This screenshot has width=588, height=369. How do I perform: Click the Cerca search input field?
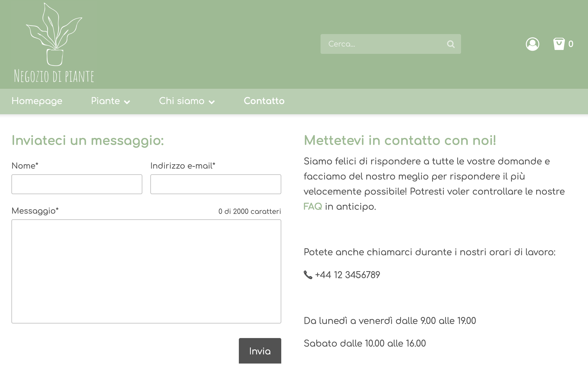pyautogui.click(x=377, y=44)
